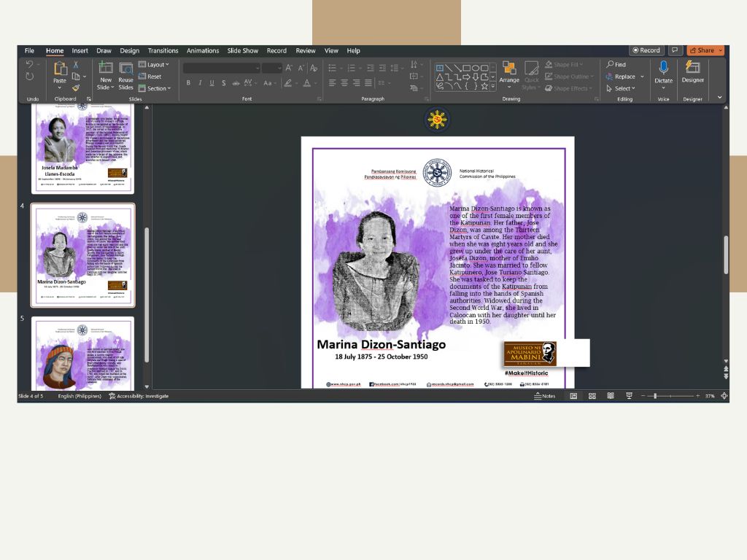The image size is (747, 560).
Task: Open the font name combo box
Action: [x=222, y=68]
